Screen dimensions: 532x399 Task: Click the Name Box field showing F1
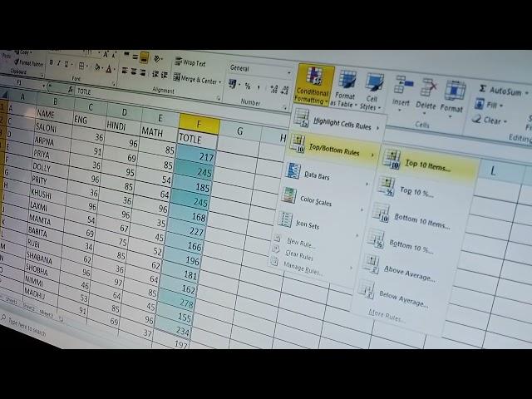(22, 83)
